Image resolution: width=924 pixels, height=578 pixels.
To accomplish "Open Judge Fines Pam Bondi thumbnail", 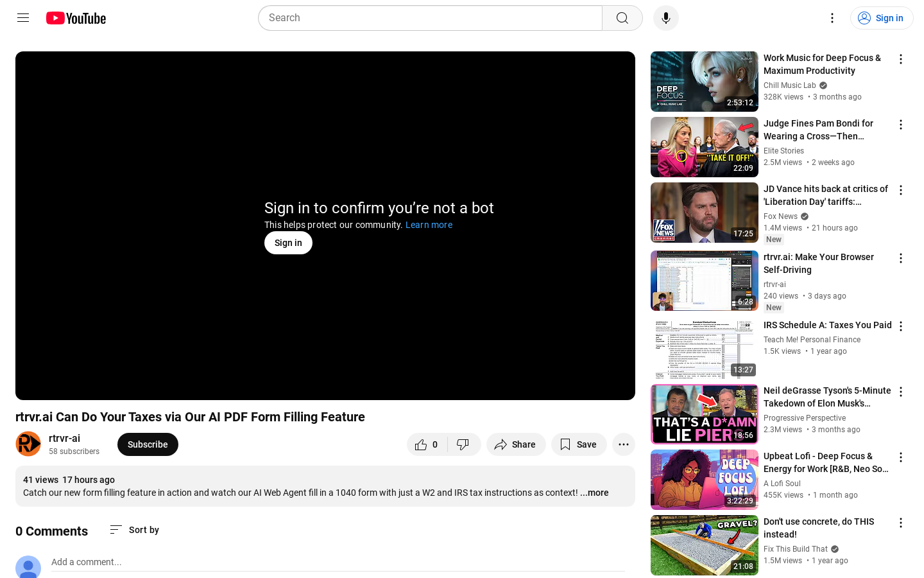I will point(705,147).
